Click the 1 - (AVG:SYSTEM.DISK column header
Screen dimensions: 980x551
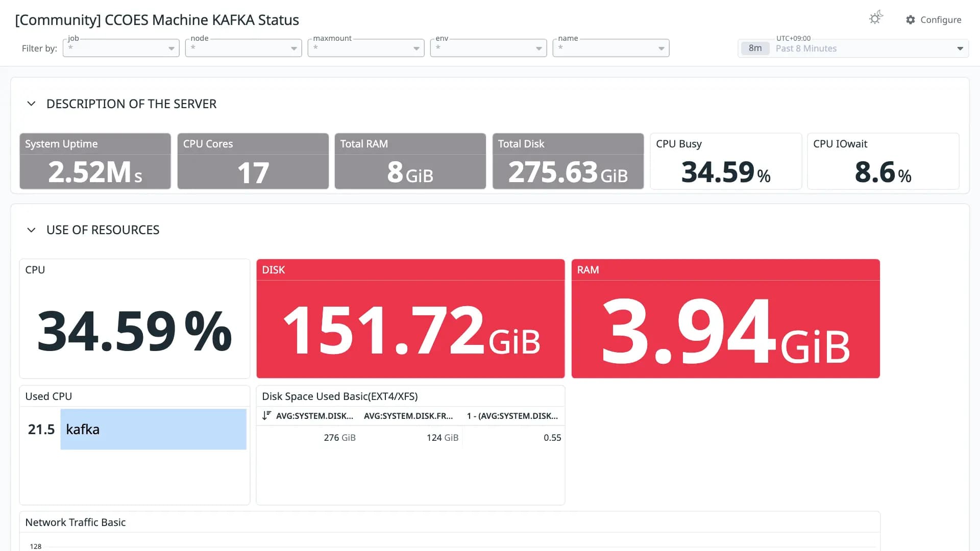pyautogui.click(x=512, y=416)
